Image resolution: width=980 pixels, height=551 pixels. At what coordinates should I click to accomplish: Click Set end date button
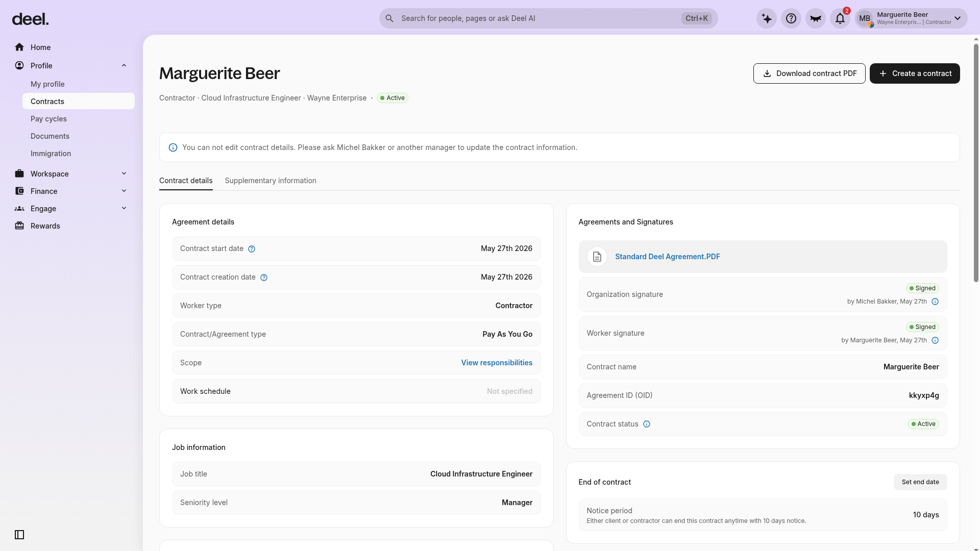click(x=920, y=482)
